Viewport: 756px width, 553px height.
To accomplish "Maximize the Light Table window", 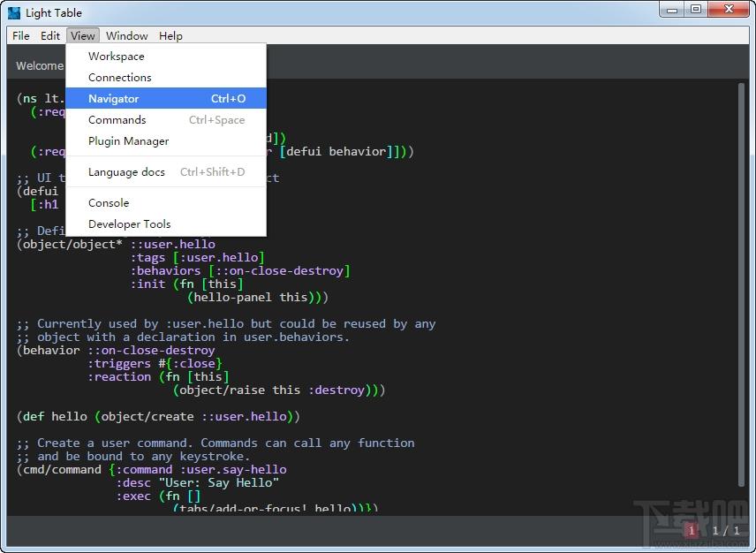I will click(x=696, y=9).
